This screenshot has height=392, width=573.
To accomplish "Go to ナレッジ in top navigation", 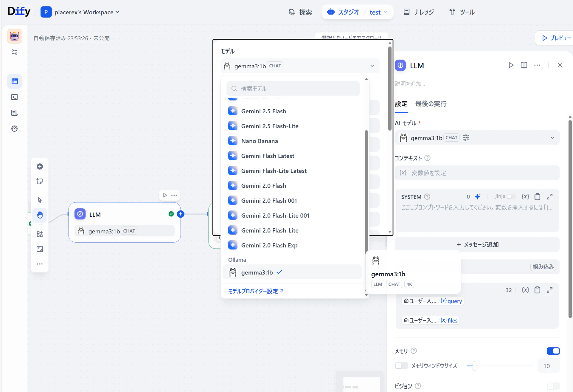I will tap(419, 12).
